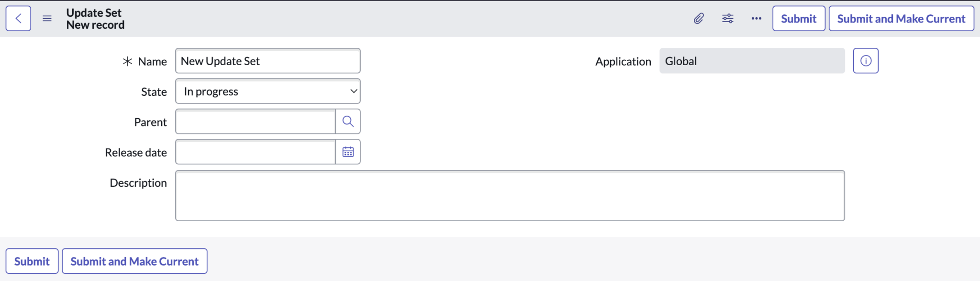Click Submit in the header bar
This screenshot has width=980, height=281.
[x=798, y=19]
